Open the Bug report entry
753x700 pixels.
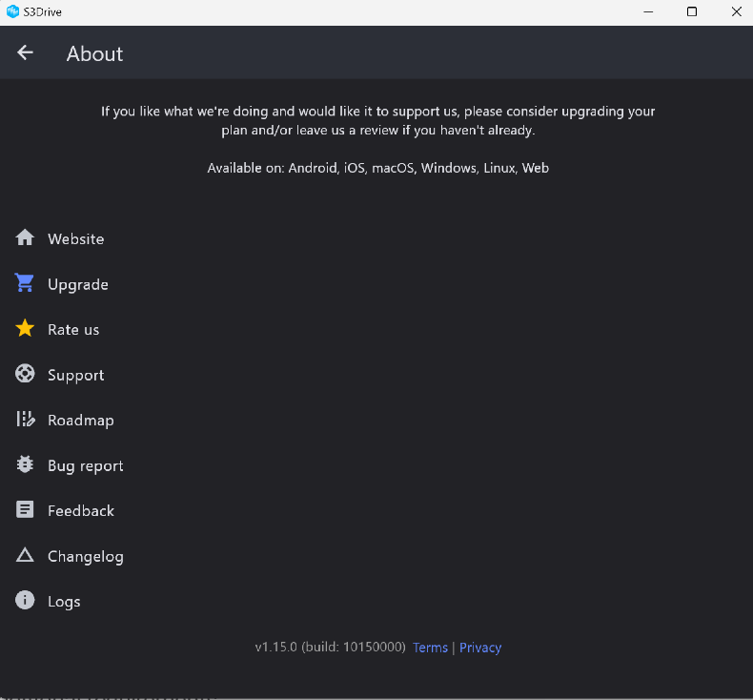click(86, 466)
